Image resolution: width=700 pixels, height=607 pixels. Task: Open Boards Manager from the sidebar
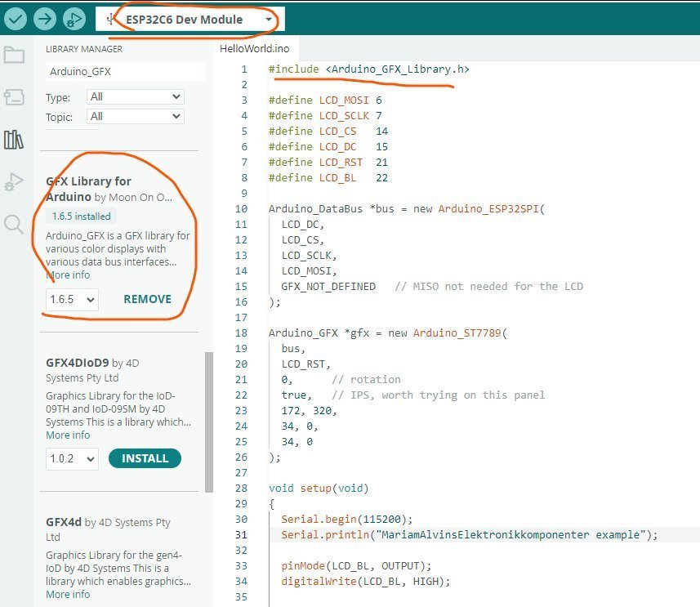pyautogui.click(x=14, y=98)
